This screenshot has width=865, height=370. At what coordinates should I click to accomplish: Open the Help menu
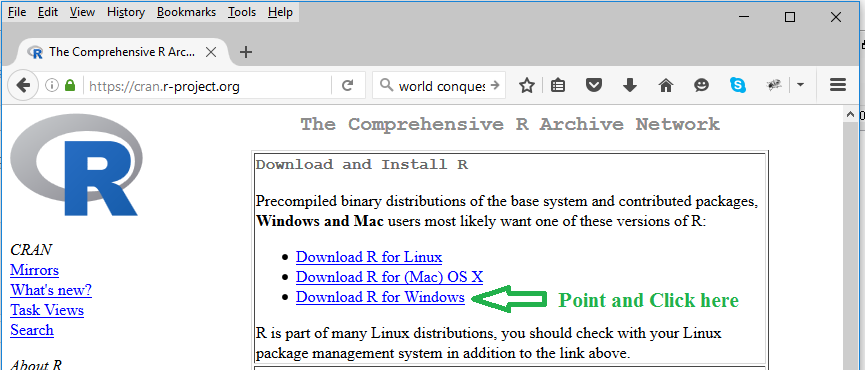[280, 12]
